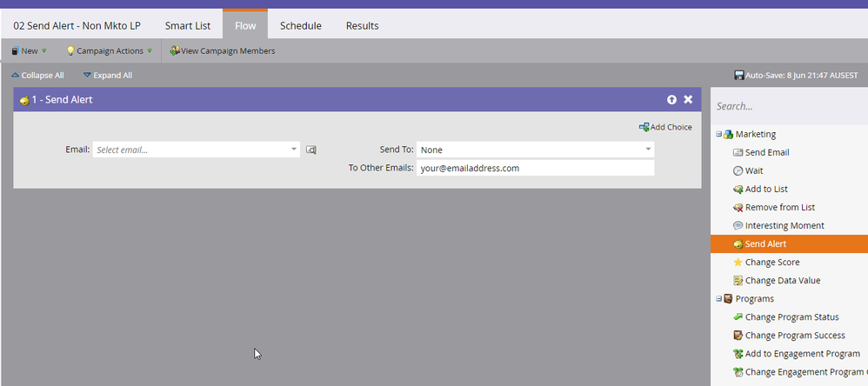Screen dimensions: 868x386
Task: Select highlighted Send Alert action label
Action: (x=765, y=244)
